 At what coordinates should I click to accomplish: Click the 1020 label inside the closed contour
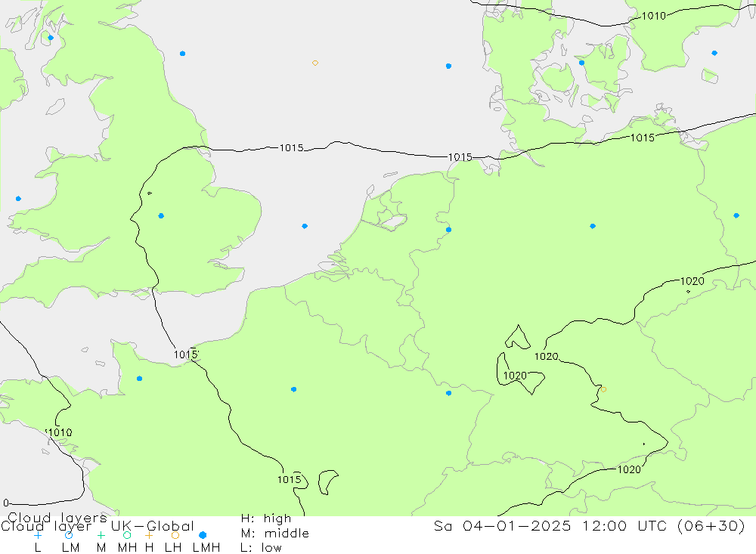click(x=515, y=376)
